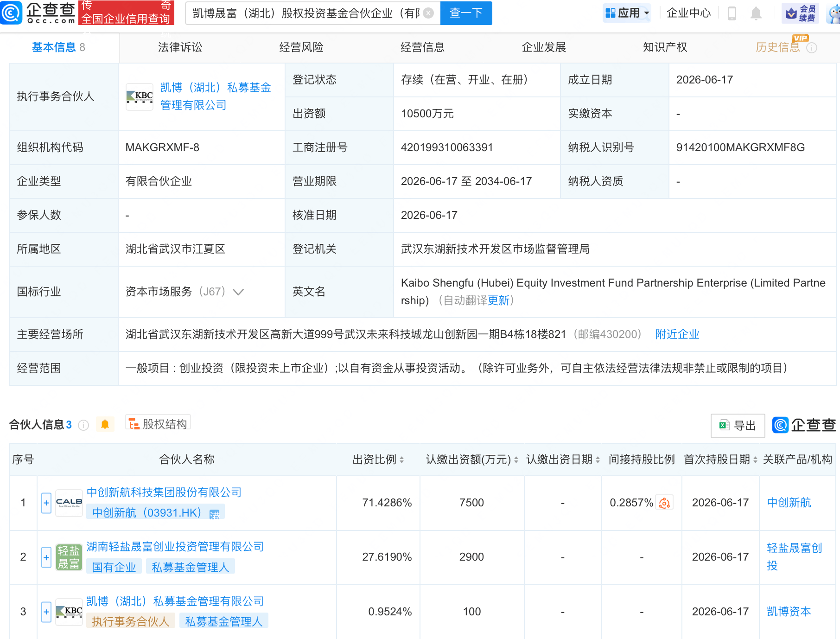This screenshot has height=639, width=840.
Task: Click the 10500万元 capital value
Action: 427,114
